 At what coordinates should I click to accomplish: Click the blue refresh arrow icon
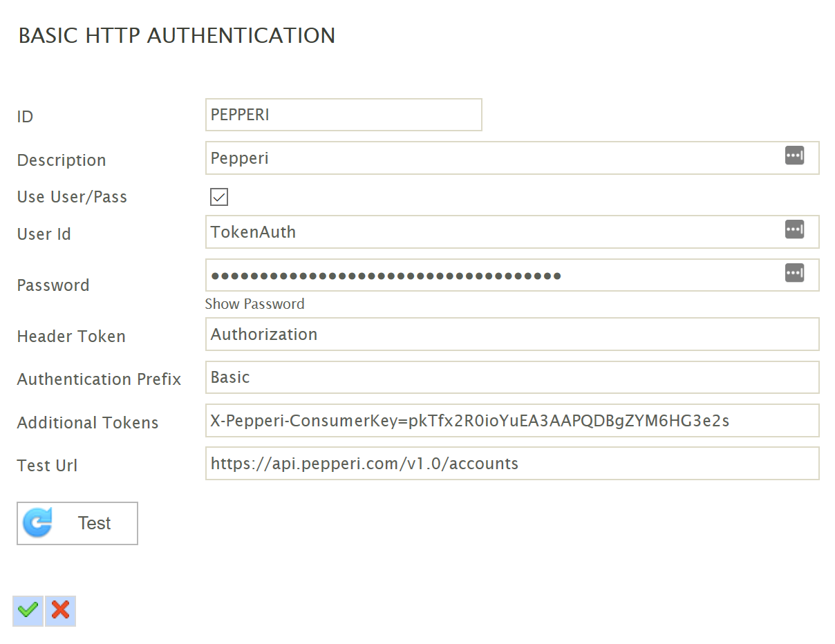(x=37, y=523)
